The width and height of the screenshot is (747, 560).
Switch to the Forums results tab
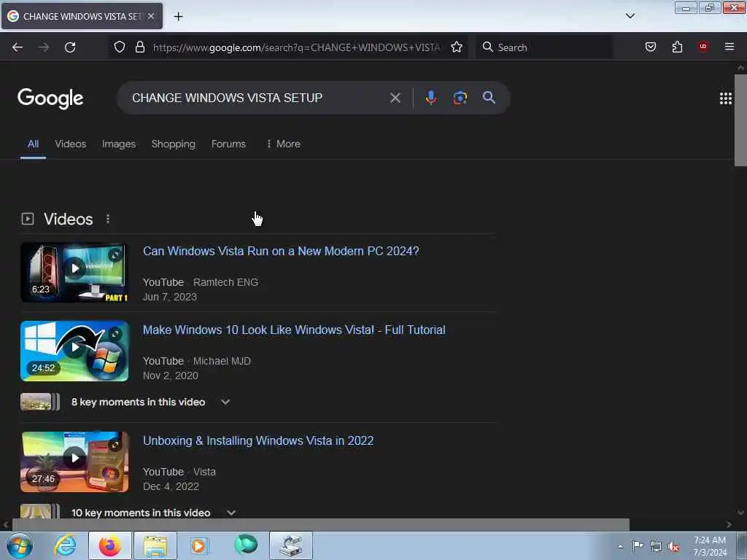[228, 144]
